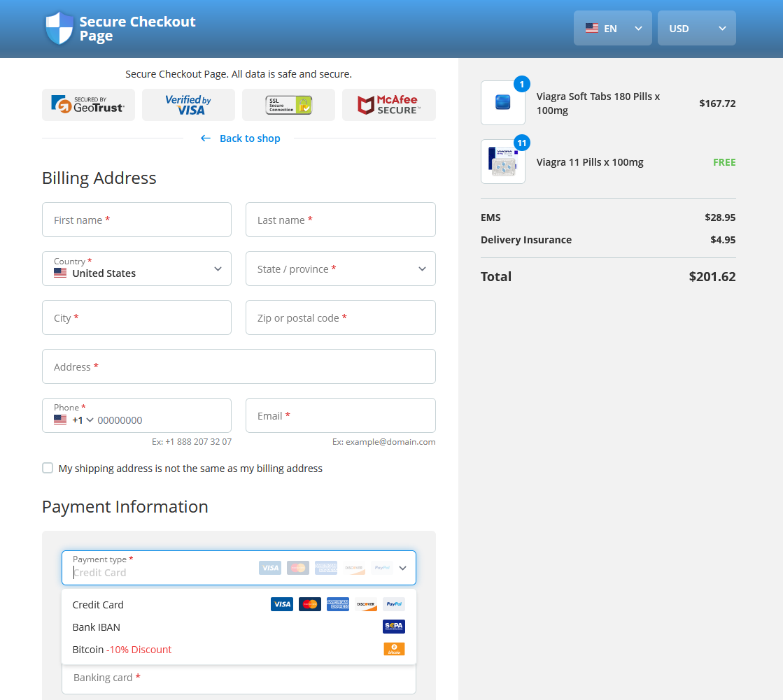Click the Phone number input

(x=161, y=420)
